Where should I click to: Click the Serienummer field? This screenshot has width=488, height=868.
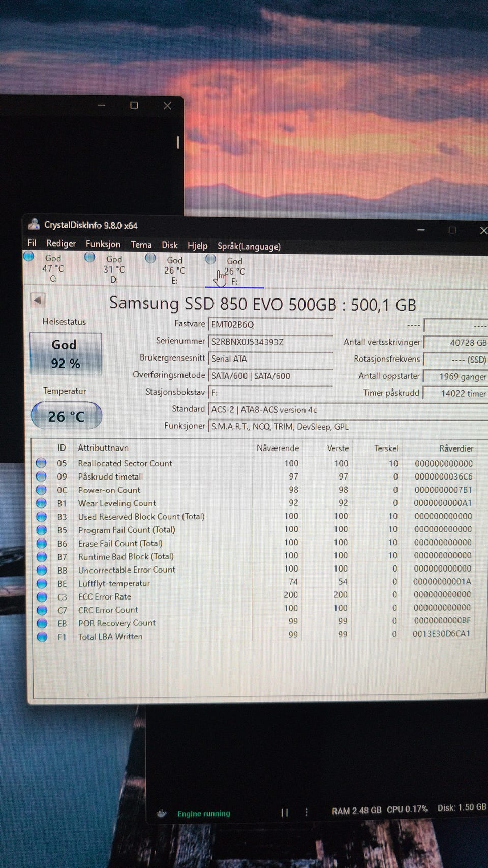270,342
